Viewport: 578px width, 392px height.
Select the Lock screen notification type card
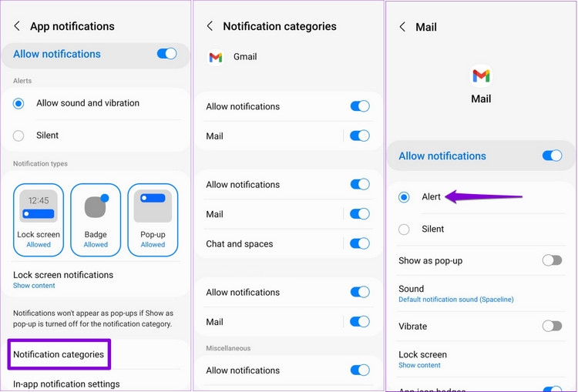pos(39,220)
